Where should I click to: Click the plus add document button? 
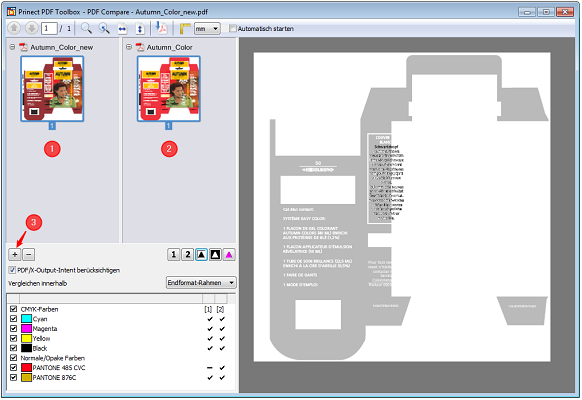click(x=15, y=255)
